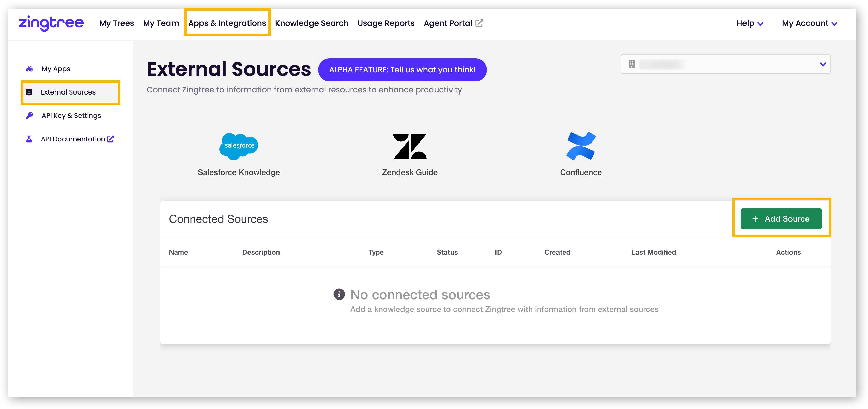The width and height of the screenshot is (868, 409).
Task: Click the Connected Sources heading
Action: 218,219
